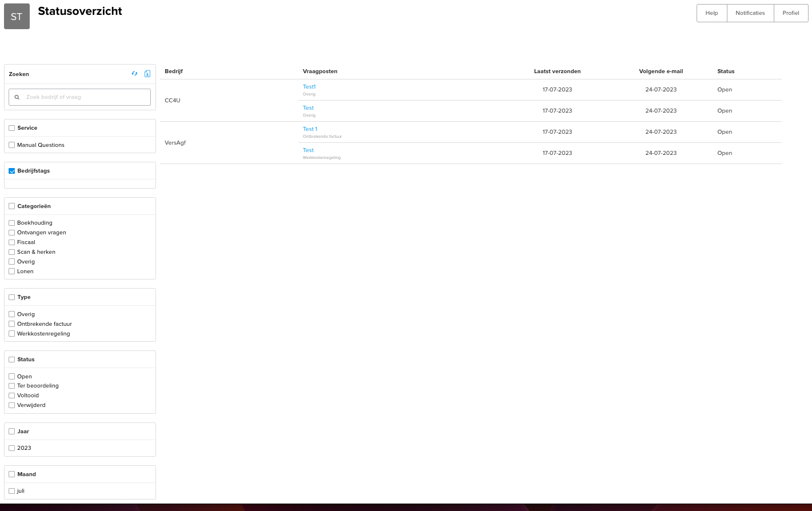Filter by year 2023

pyautogui.click(x=12, y=448)
